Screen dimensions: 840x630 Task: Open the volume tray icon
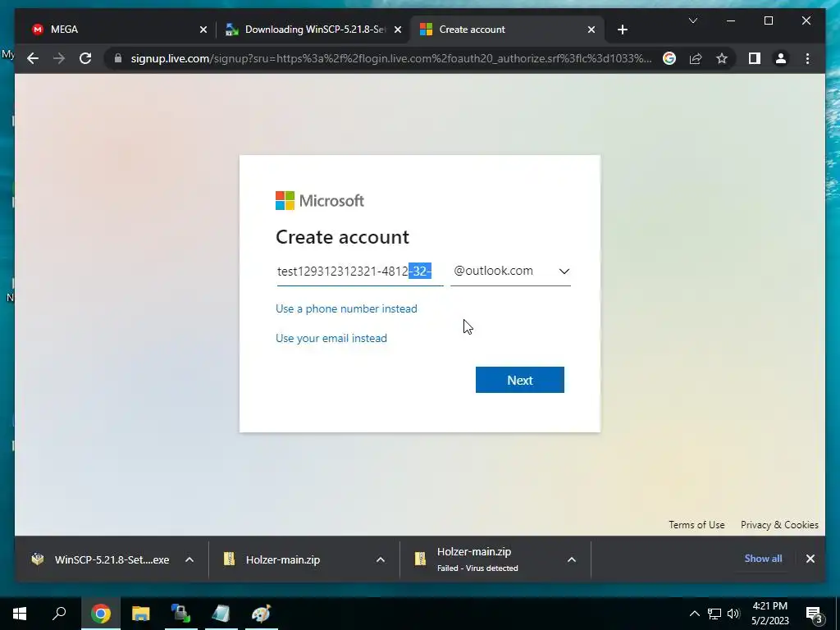coord(733,614)
